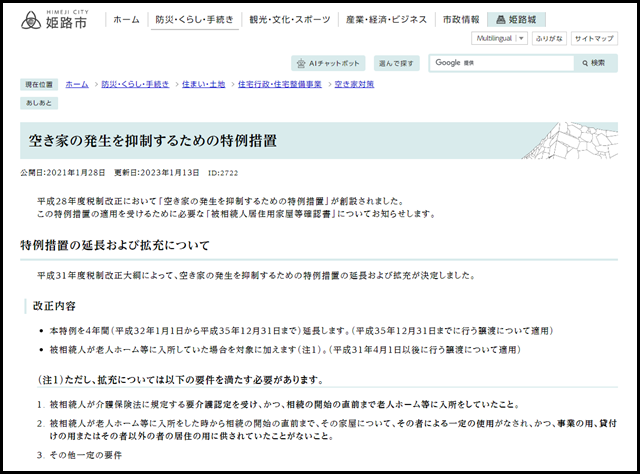Viewport: 640px width, 474px height.
Task: Click the (注1) requirement heading
Action: point(180,380)
